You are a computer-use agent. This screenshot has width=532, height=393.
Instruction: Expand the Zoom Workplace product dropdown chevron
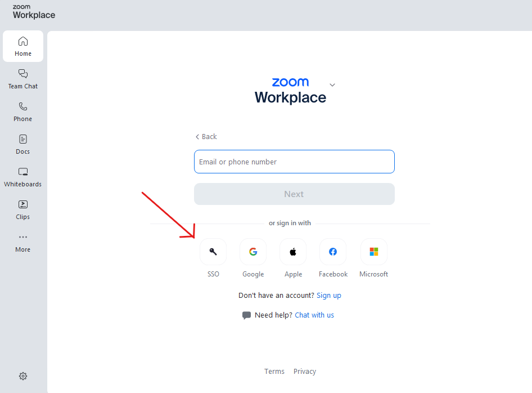332,85
